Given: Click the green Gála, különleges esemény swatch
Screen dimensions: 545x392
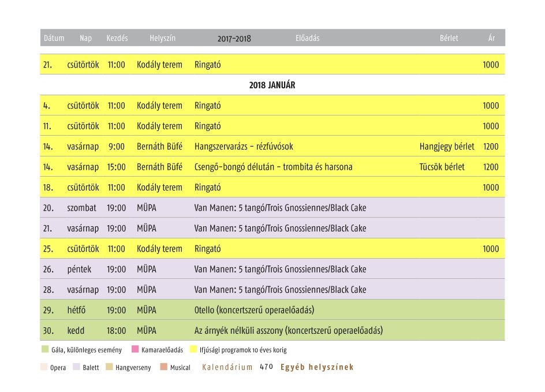Looking at the screenshot, I should point(45,350).
